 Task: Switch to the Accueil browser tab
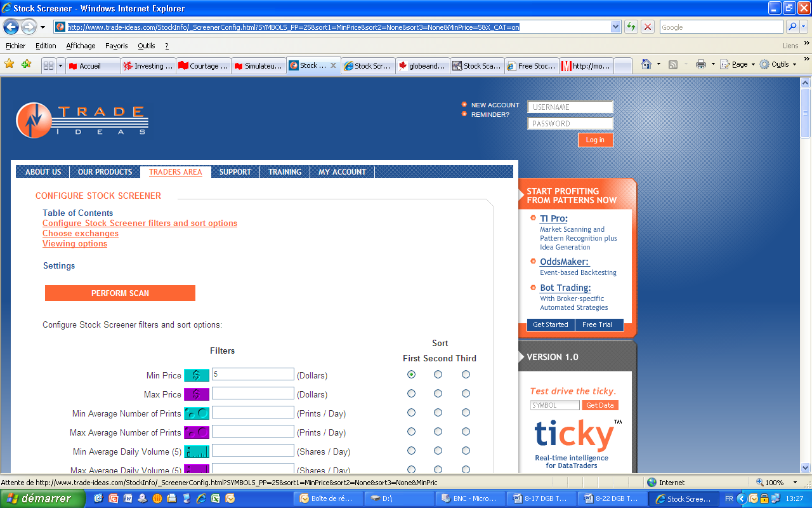point(93,65)
